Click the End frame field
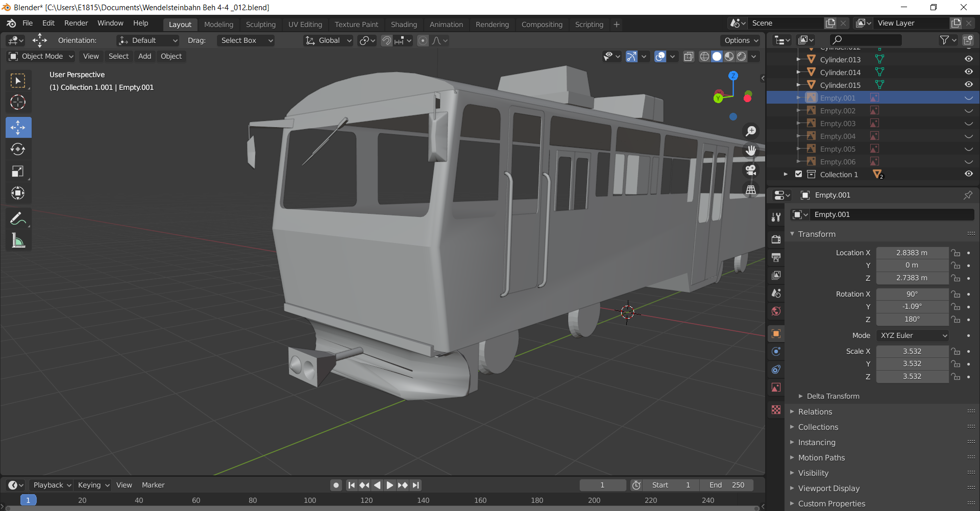 click(x=727, y=485)
